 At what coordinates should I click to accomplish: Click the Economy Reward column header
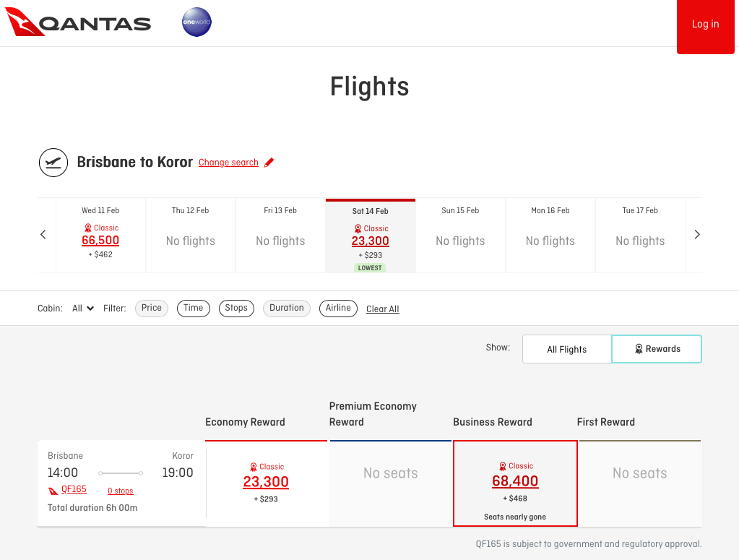[x=245, y=422]
